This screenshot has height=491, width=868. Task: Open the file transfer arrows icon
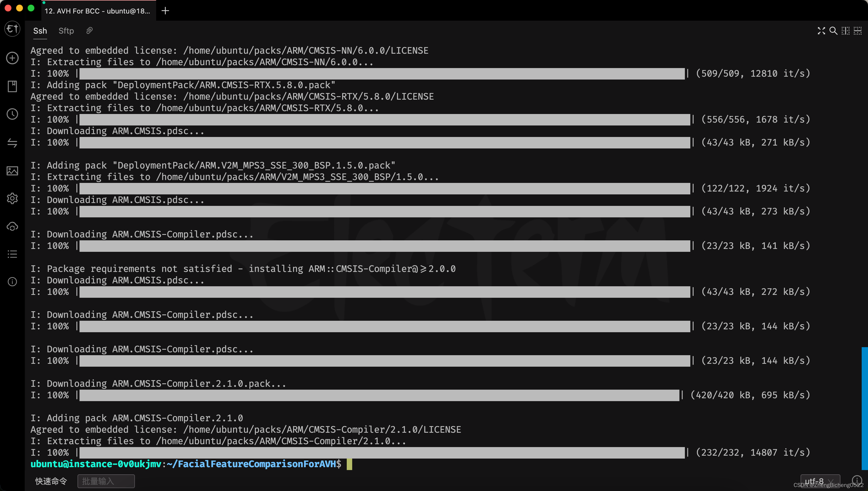(12, 143)
